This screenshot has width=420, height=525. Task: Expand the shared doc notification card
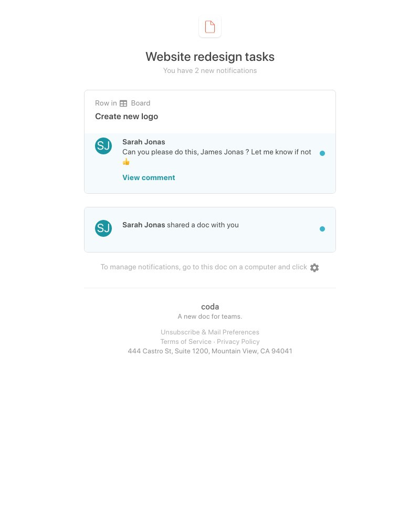tap(210, 229)
